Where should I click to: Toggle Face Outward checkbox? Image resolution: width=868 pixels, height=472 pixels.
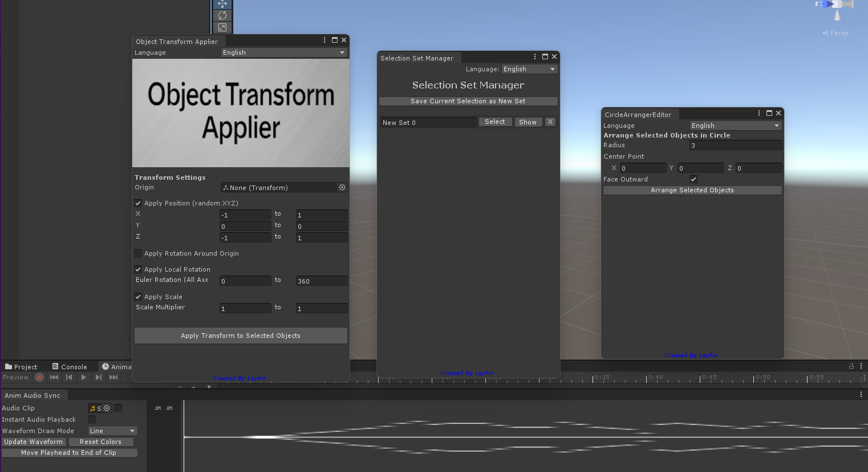693,179
